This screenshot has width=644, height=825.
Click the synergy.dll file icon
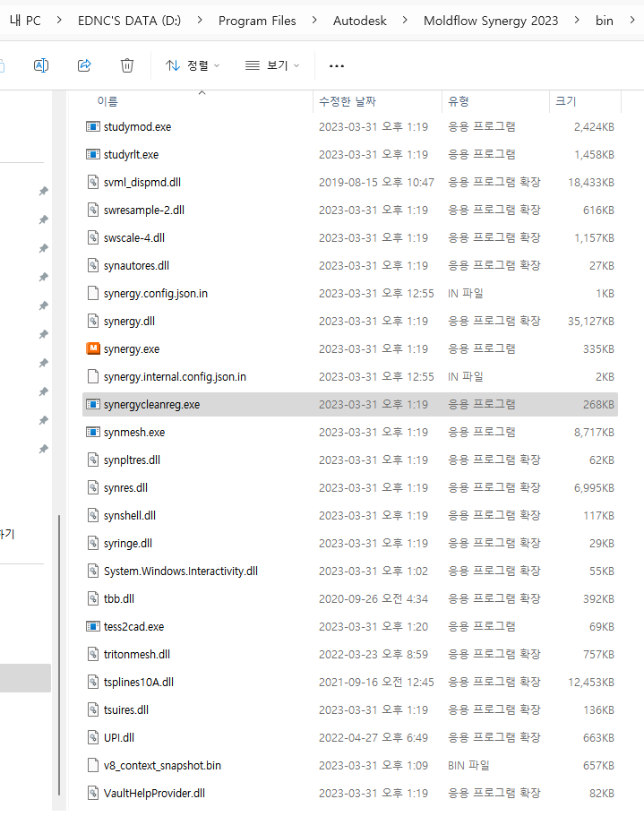92,321
